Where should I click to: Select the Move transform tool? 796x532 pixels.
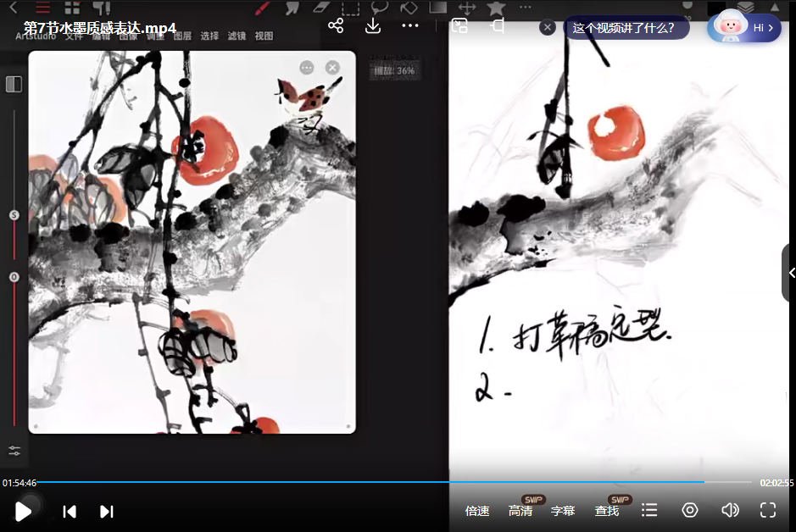tap(467, 7)
